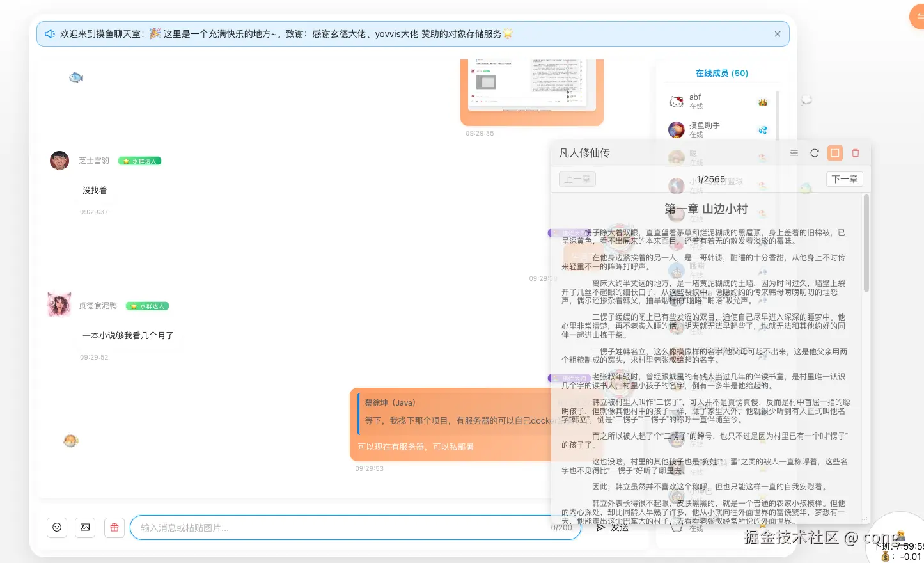Delete the novel reader via the trash icon
This screenshot has height=563, width=924.
(856, 153)
